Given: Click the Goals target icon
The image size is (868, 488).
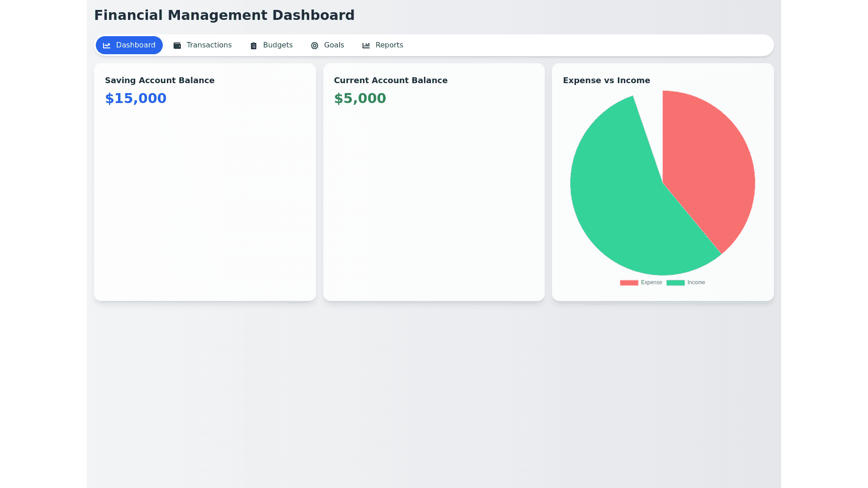Looking at the screenshot, I should click(315, 46).
